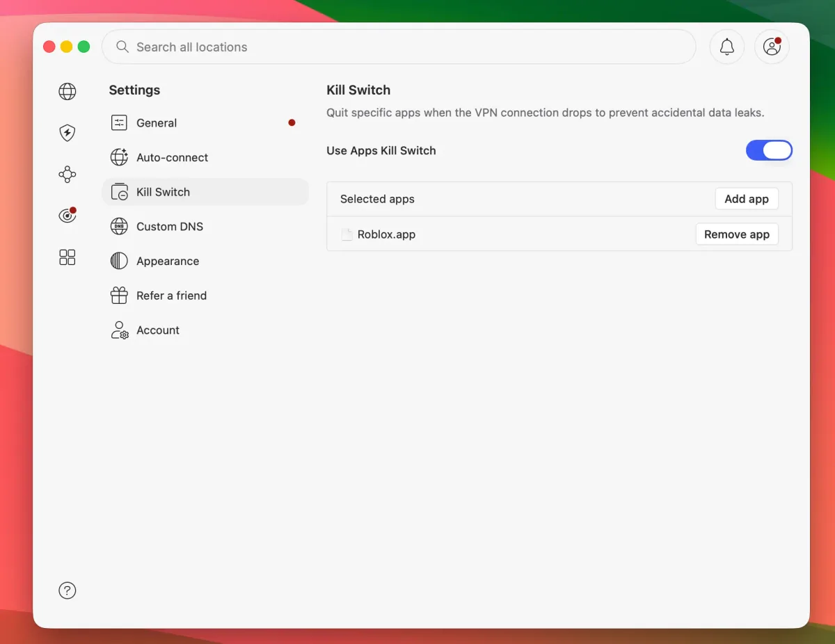Open Custom DNS settings
Screen dimensions: 835x644
coord(205,226)
